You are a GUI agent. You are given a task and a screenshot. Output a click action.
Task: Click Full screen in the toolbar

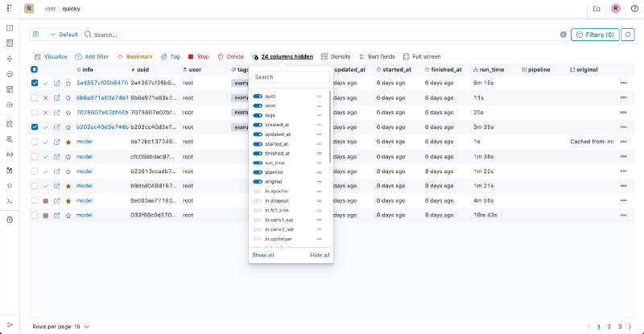422,56
